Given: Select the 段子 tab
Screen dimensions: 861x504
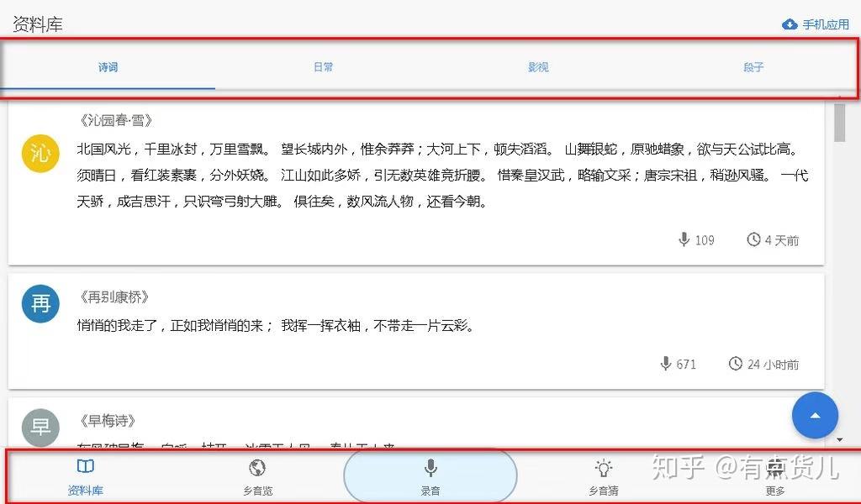Looking at the screenshot, I should tap(753, 67).
